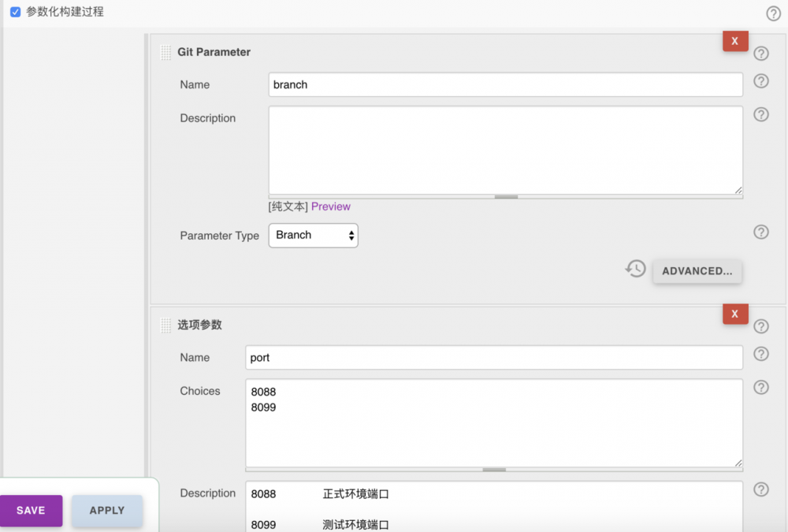Delete 选项参数 section using red X
788x532 pixels.
735,314
